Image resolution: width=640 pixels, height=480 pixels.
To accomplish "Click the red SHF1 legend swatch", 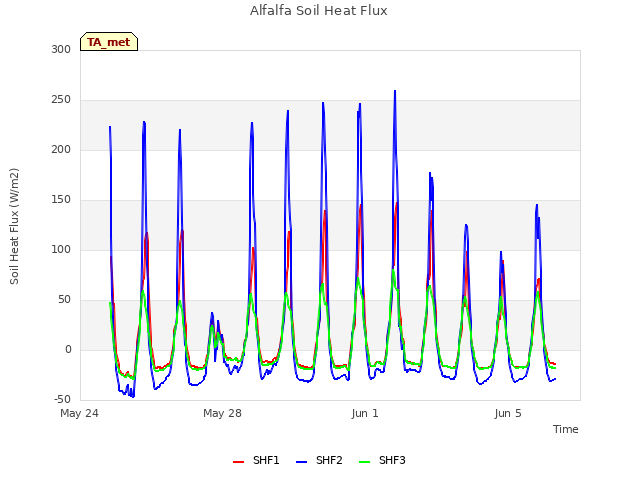I will 238,462.
